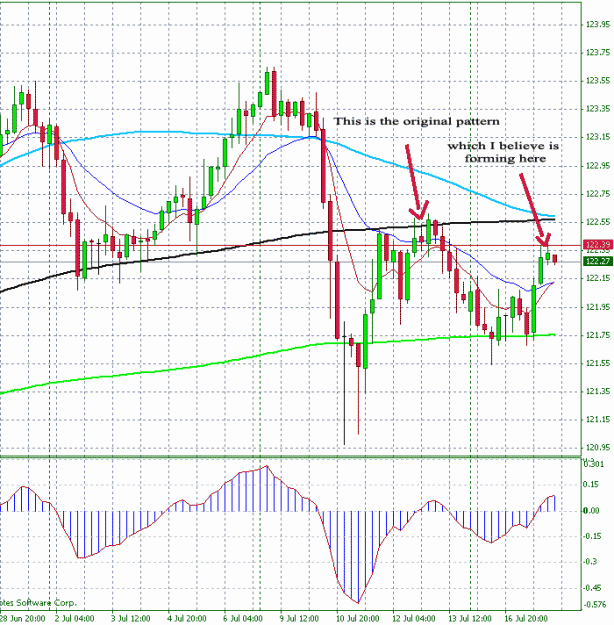
Task: Select the 'This is the original pattern' annotation
Action: [x=416, y=121]
